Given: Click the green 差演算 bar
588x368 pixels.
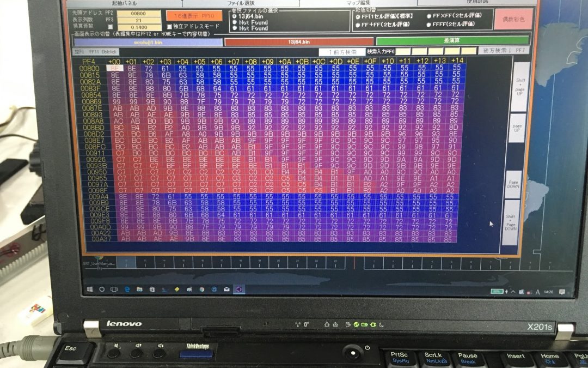Looking at the screenshot, I should point(452,40).
